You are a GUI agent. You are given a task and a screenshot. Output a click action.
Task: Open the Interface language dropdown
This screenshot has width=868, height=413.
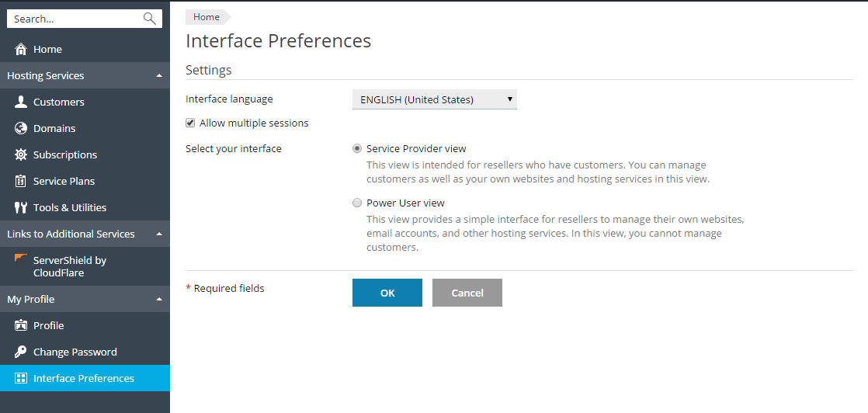[434, 99]
